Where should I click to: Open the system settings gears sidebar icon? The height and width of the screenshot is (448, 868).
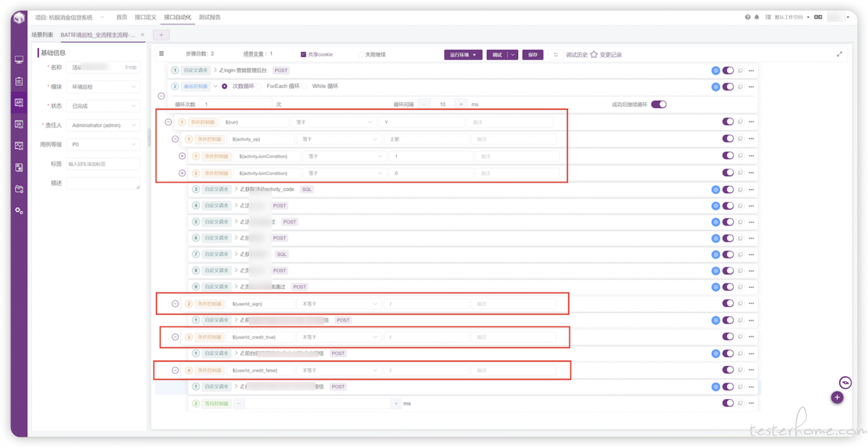[x=19, y=210]
